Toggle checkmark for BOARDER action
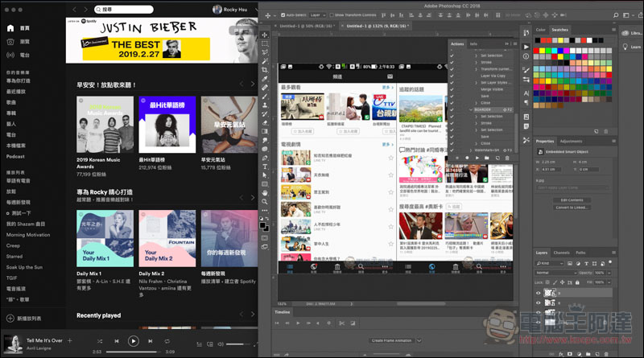This screenshot has width=644, height=358. coord(452,109)
